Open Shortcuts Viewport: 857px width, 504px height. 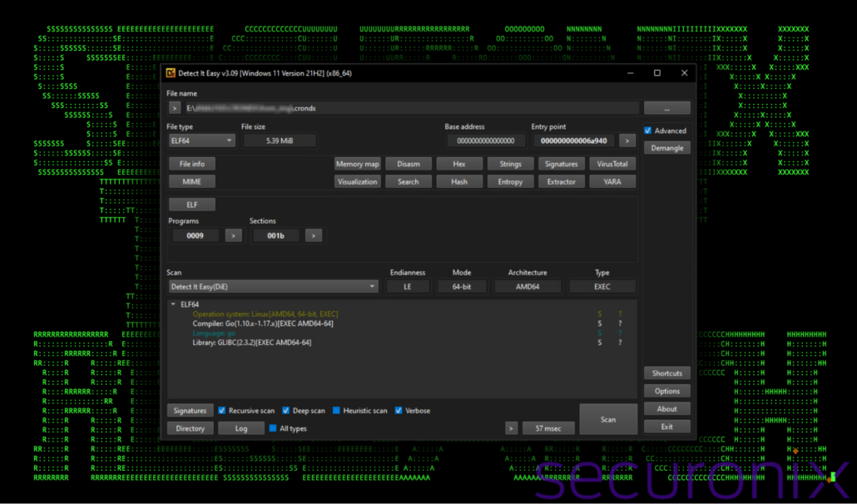pyautogui.click(x=666, y=373)
